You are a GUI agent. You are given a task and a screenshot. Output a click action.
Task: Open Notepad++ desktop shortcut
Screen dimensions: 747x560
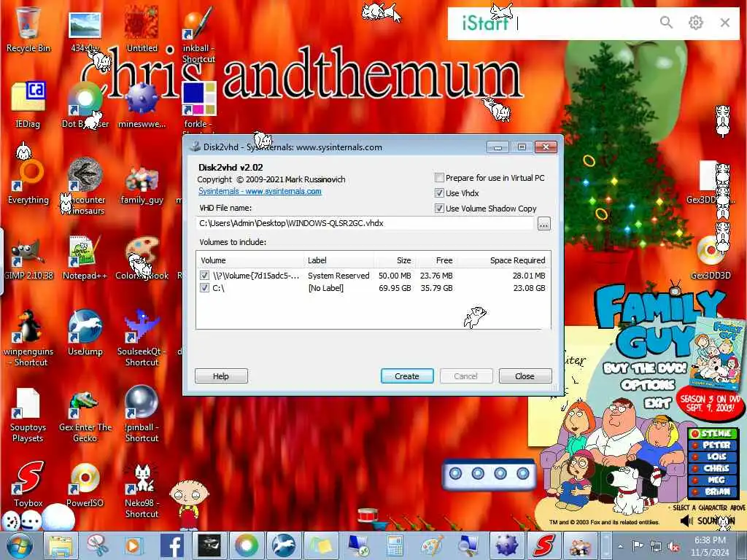pos(85,257)
